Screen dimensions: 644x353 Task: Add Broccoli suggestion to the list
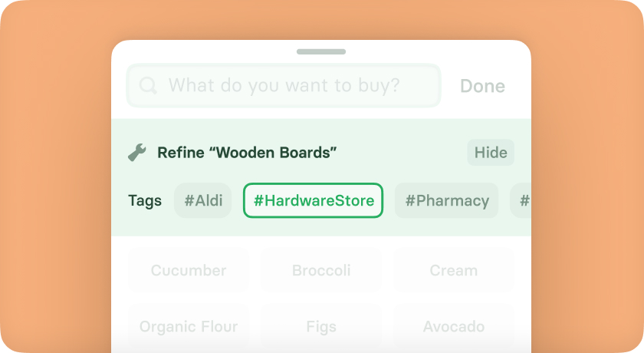pos(321,270)
